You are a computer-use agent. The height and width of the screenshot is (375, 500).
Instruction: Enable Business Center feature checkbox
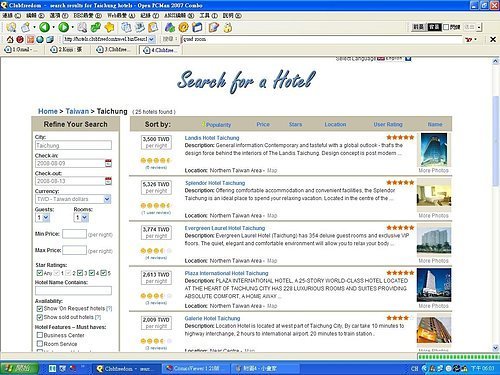[40, 335]
